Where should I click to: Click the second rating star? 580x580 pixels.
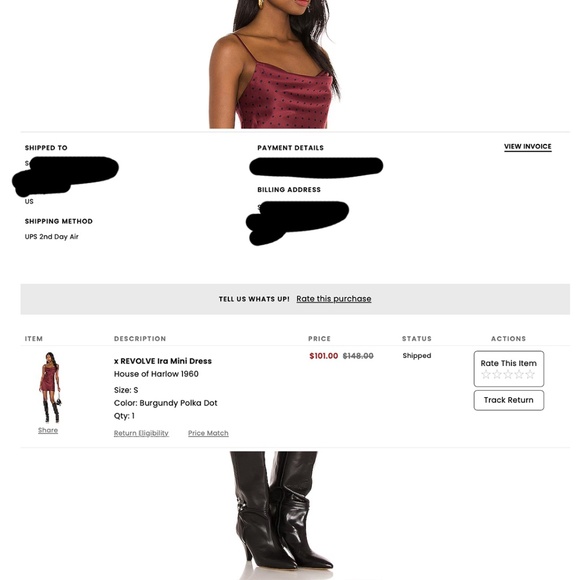point(497,375)
